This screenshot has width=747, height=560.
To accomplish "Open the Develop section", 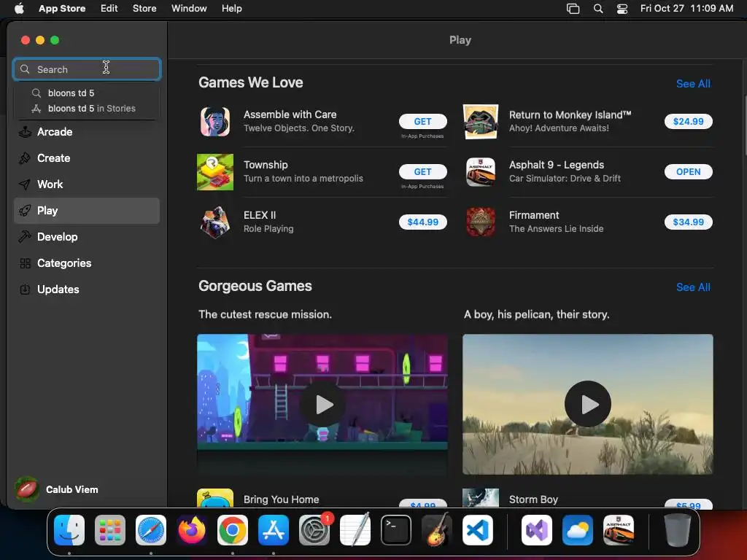I will [86, 237].
